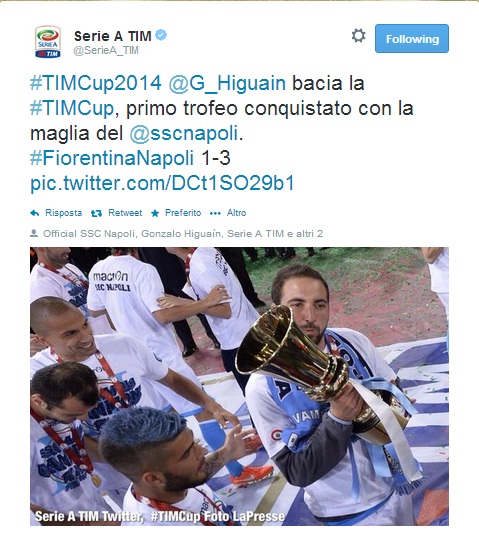Click the Risposta reply label
Viewport: 479px width, 543px height.
tap(64, 213)
